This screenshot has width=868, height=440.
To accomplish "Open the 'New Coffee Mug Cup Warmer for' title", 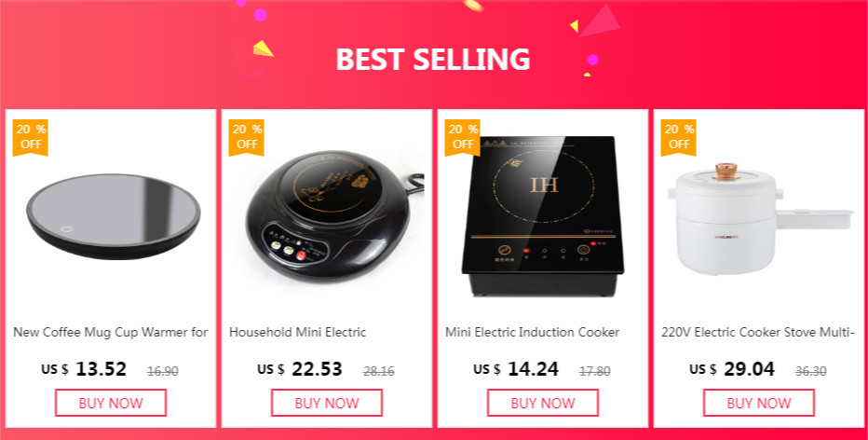I will coord(111,333).
